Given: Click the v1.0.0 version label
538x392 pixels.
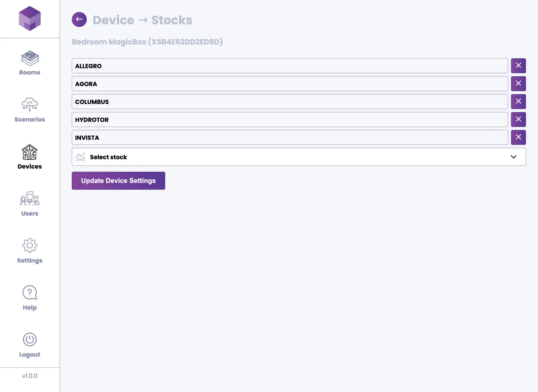Looking at the screenshot, I should pos(30,376).
